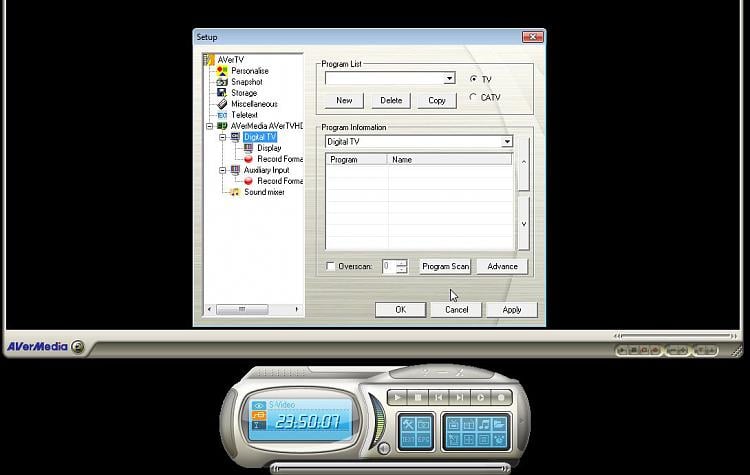Screen dimensions: 750x475
Task: Open help with the remote's question mark
Action: [426, 372]
